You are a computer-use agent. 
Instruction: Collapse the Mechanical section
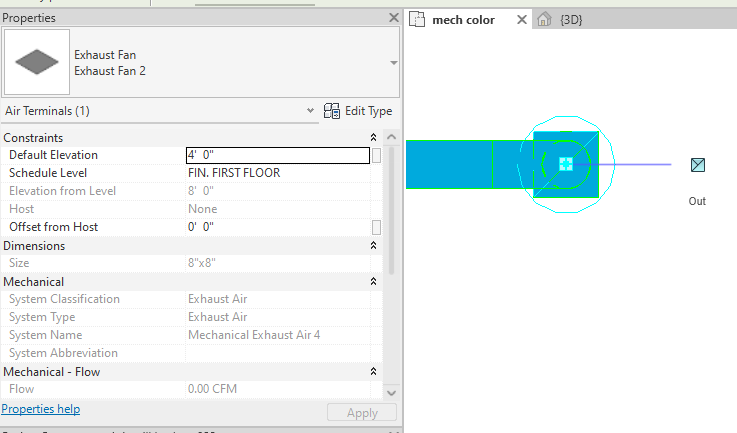pos(373,281)
